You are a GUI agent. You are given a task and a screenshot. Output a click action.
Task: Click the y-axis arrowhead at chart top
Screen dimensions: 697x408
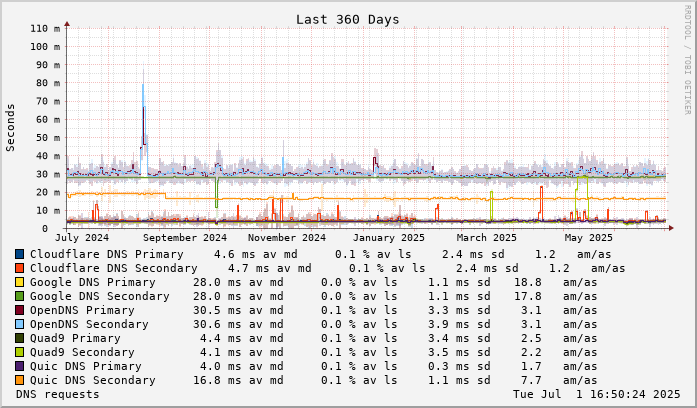click(67, 24)
